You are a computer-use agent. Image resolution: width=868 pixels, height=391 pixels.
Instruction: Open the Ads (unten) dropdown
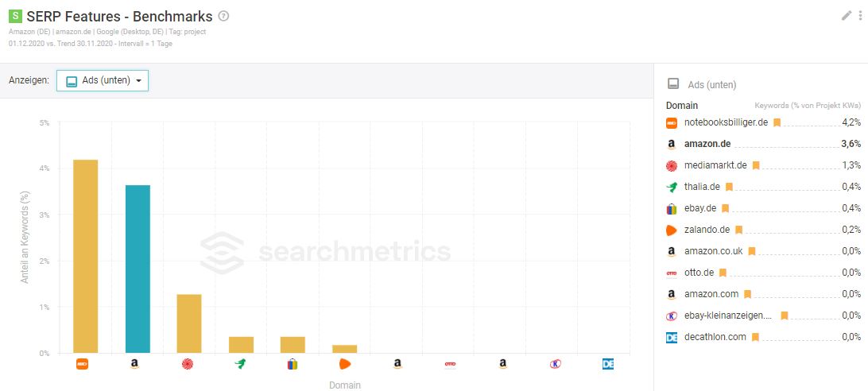103,81
